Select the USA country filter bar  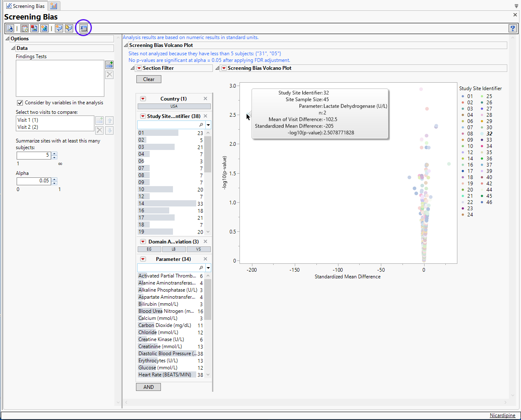click(174, 106)
